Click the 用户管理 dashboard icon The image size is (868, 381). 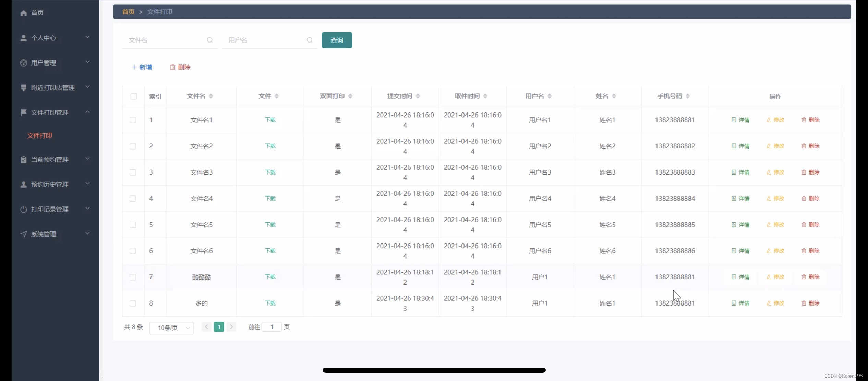pos(23,63)
